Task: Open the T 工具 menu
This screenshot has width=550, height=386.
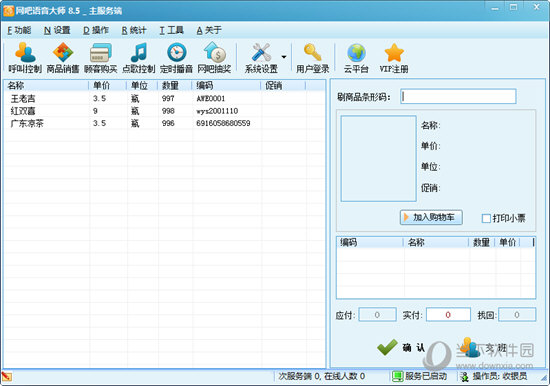Action: 172,31
